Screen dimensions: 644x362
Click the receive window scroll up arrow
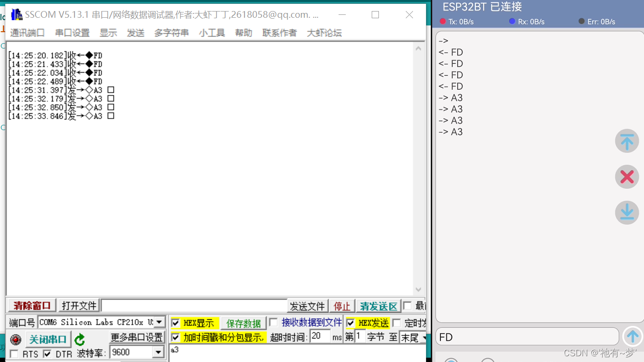click(418, 48)
